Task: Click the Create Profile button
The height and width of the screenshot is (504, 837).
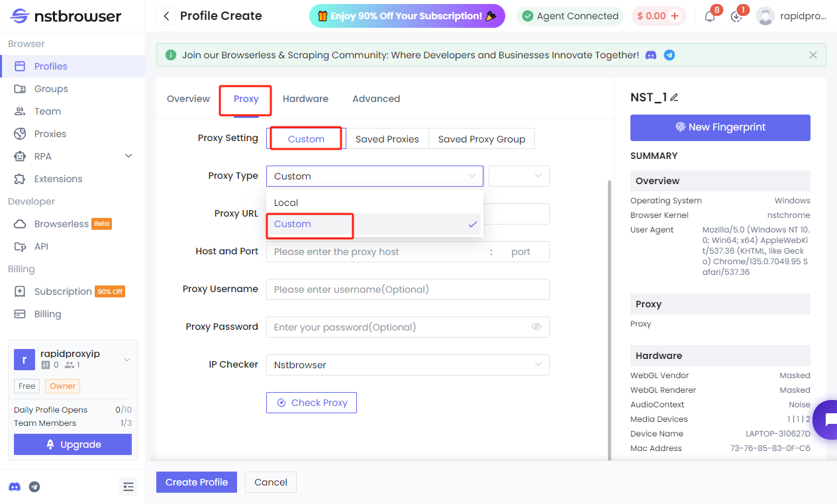Action: (197, 482)
